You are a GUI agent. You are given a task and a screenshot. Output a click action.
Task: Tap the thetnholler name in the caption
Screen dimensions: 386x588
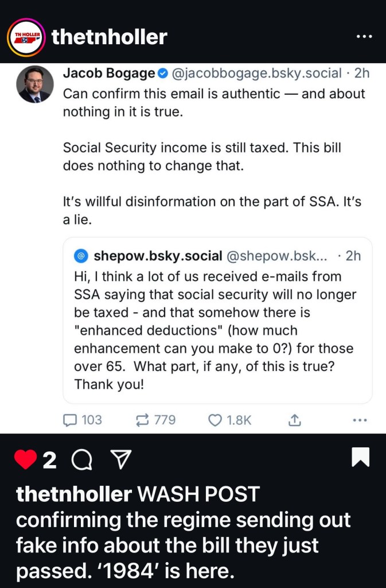72,494
